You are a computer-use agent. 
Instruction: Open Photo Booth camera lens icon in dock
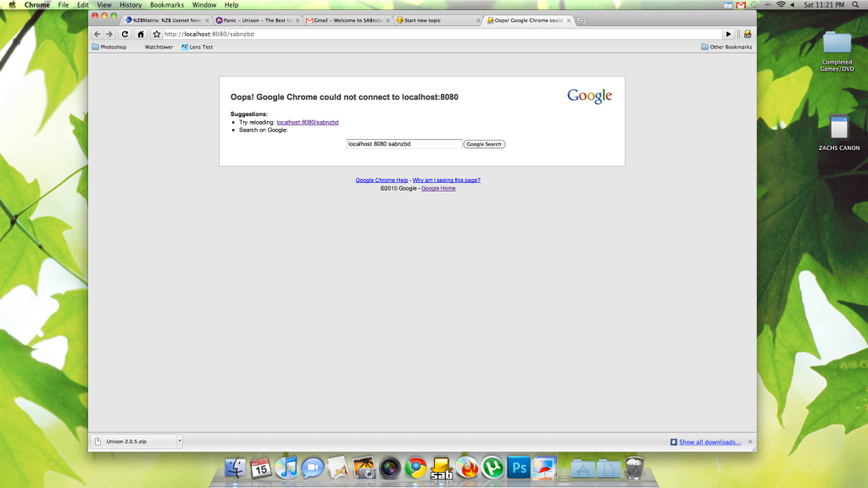[390, 468]
